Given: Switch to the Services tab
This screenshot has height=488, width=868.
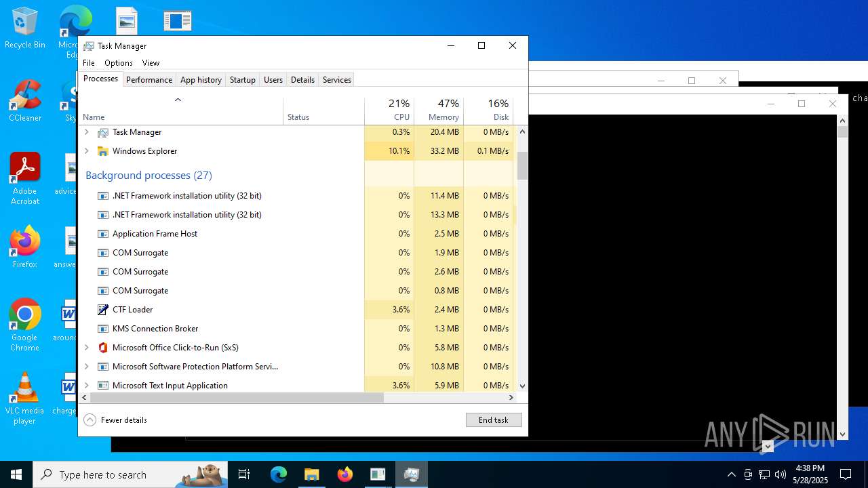Looking at the screenshot, I should 337,80.
